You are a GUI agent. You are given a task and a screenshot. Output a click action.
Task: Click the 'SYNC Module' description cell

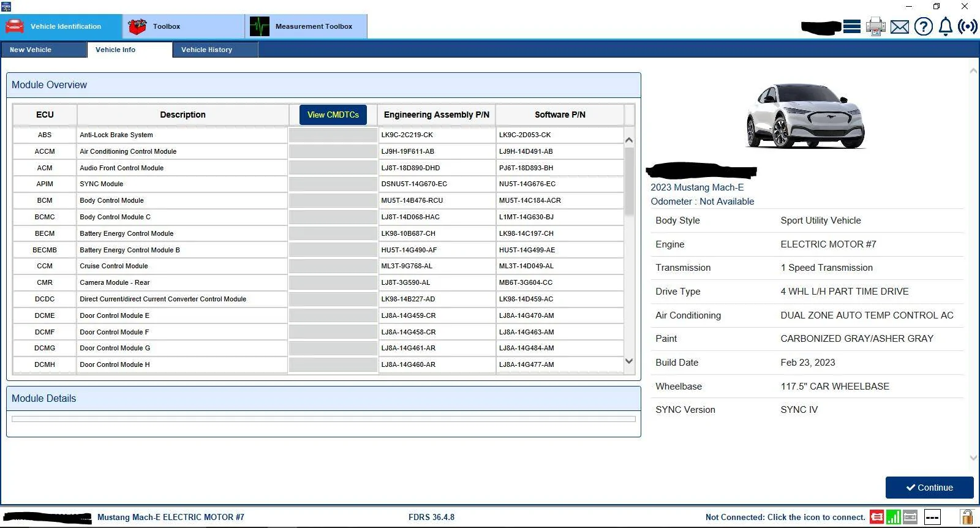point(182,184)
